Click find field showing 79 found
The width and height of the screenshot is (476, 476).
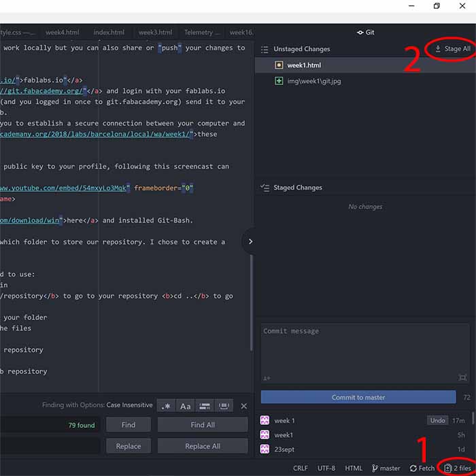[x=50, y=425]
